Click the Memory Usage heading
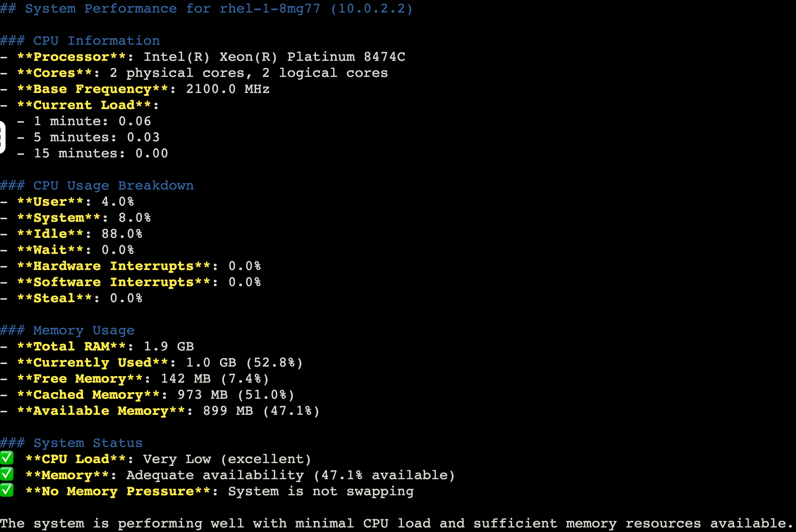 [84, 330]
